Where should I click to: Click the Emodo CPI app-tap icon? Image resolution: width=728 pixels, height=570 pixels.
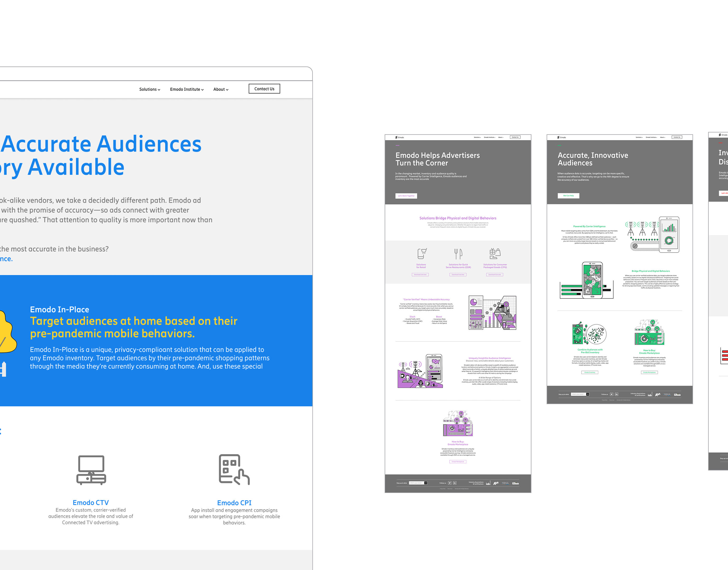point(234,469)
